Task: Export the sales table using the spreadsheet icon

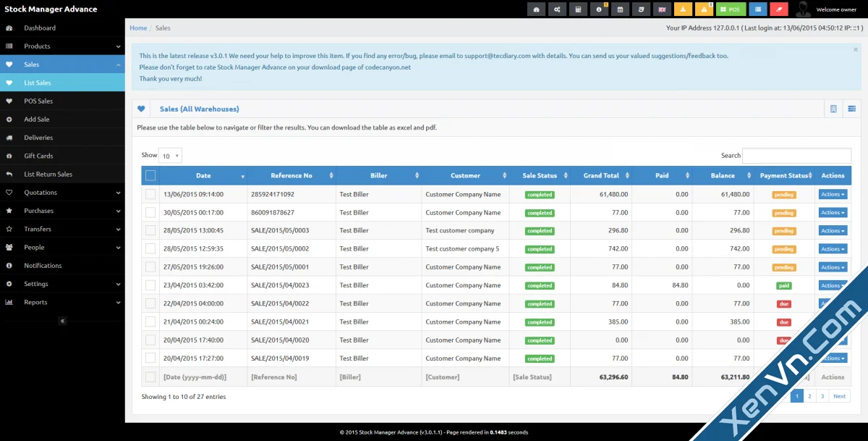Action: point(833,108)
